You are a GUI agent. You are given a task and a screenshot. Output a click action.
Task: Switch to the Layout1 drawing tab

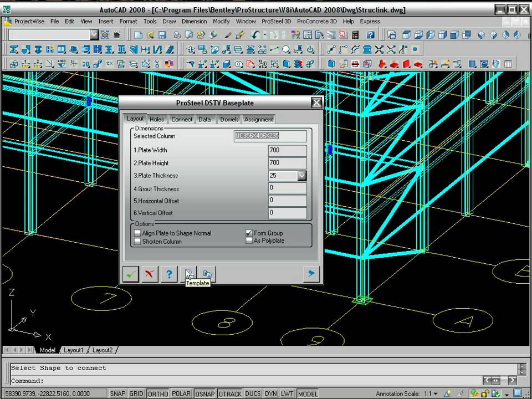point(74,350)
